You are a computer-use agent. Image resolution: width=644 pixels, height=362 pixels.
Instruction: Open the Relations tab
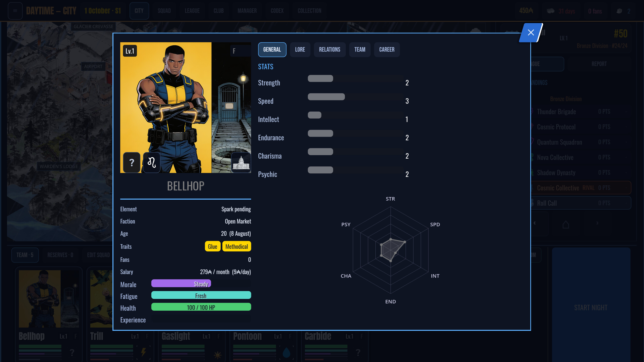330,50
